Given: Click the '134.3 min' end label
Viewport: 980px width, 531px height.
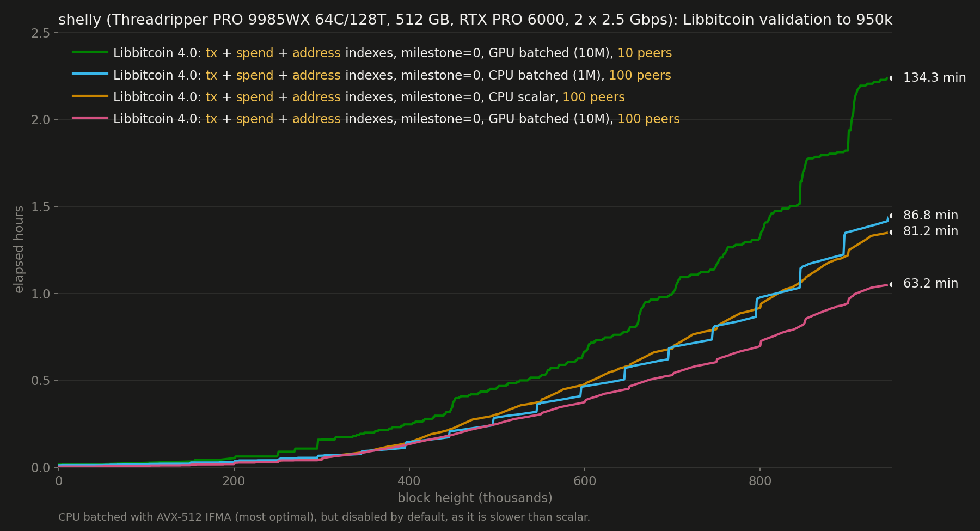Looking at the screenshot, I should (x=934, y=78).
